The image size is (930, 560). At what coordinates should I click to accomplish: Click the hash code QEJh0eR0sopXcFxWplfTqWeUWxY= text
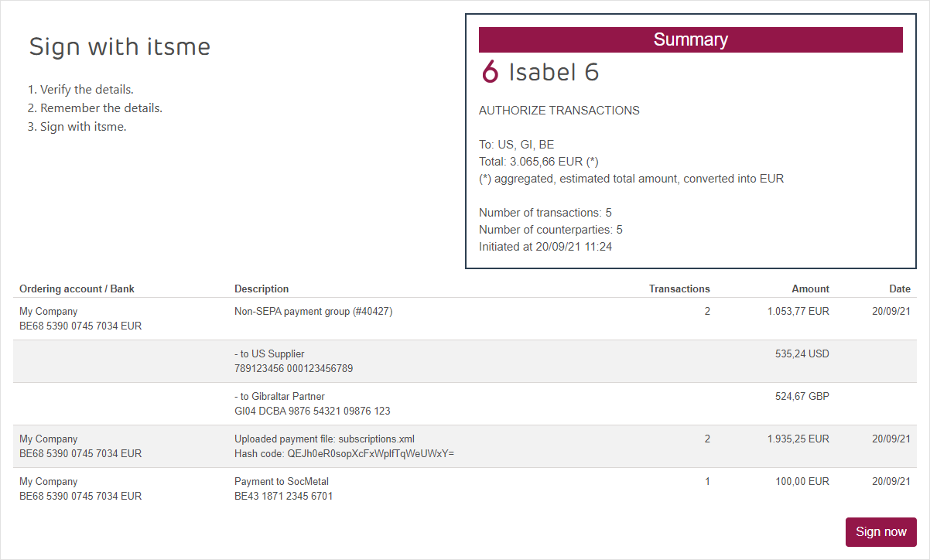(x=344, y=454)
